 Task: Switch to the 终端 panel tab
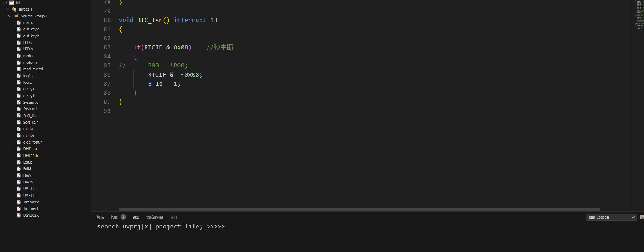[x=100, y=217]
